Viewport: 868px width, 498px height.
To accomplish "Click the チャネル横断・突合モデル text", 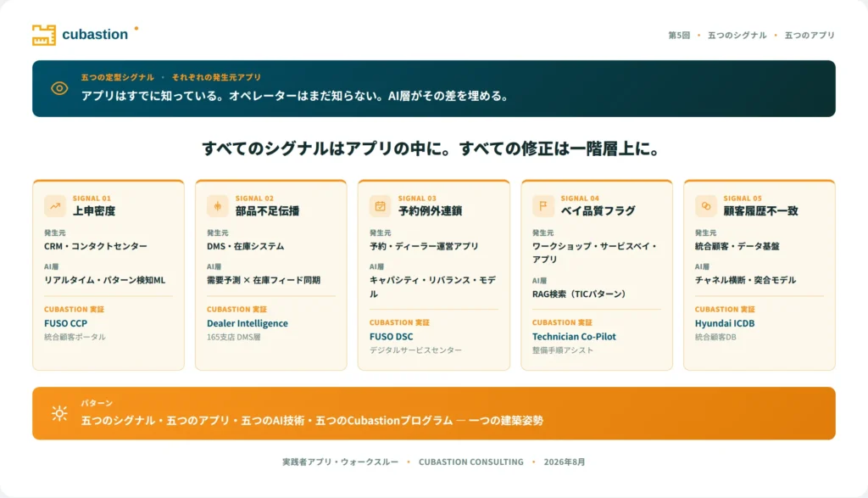I will [746, 280].
